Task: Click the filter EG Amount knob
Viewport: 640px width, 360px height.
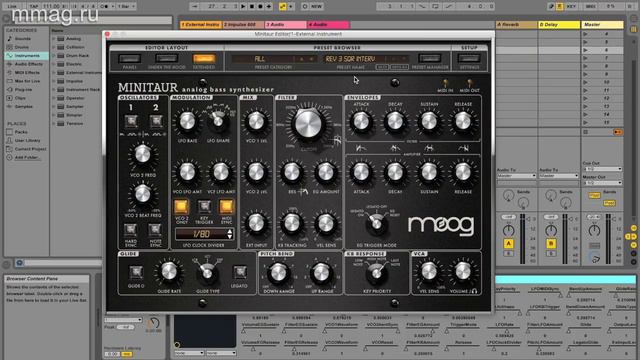Action: 325,173
